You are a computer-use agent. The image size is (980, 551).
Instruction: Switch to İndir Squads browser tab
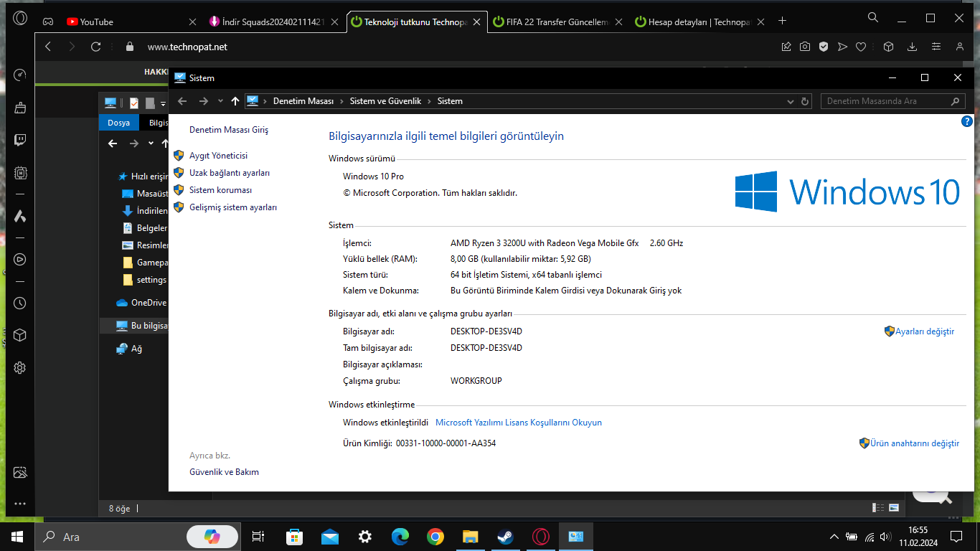(x=273, y=22)
